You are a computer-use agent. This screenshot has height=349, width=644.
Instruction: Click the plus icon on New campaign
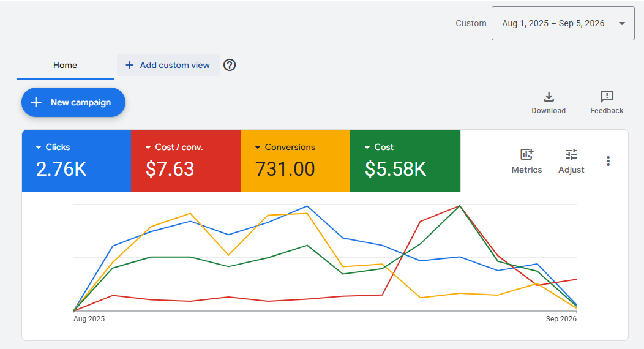tap(36, 102)
